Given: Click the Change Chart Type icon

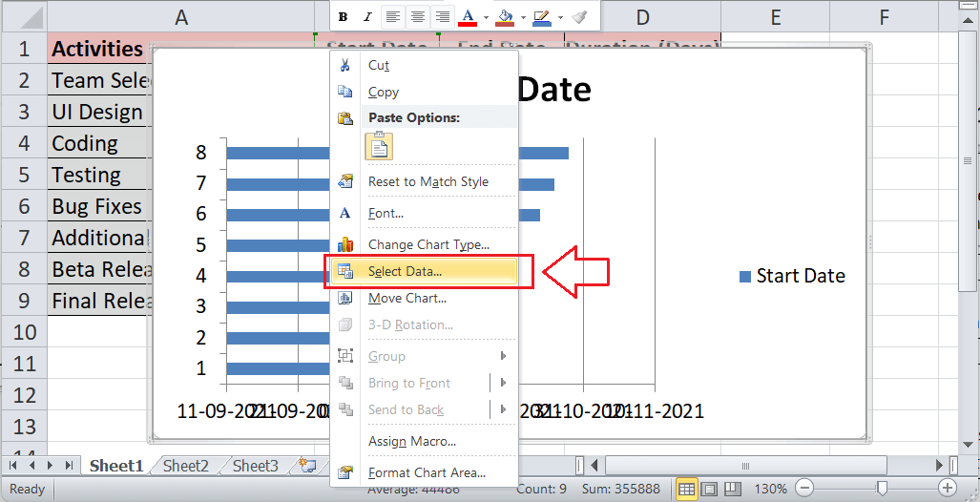Looking at the screenshot, I should 345,244.
